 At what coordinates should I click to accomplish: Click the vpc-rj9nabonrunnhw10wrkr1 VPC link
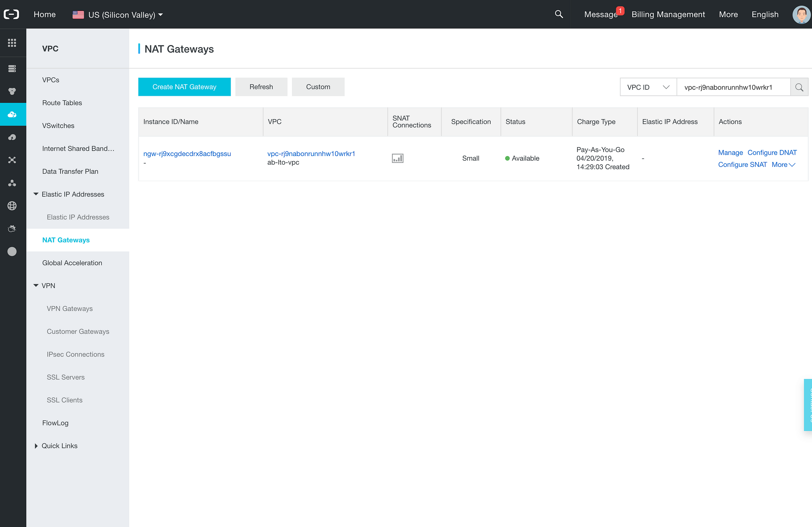click(x=311, y=153)
